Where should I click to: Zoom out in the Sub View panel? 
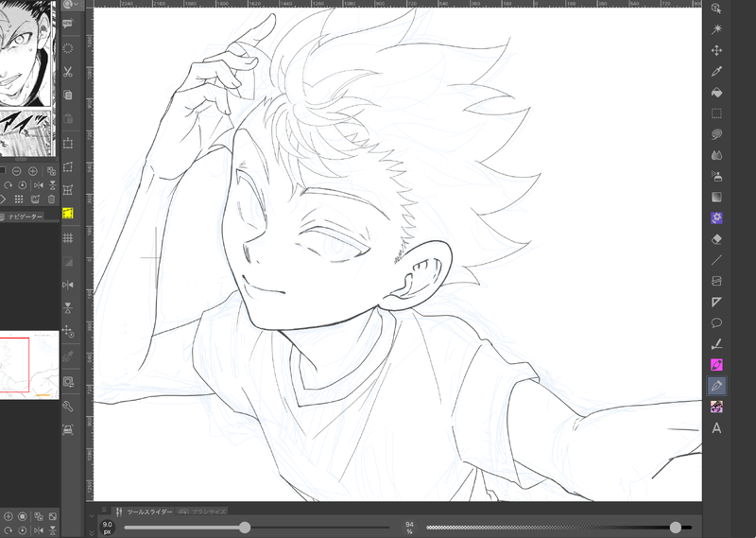point(16,171)
